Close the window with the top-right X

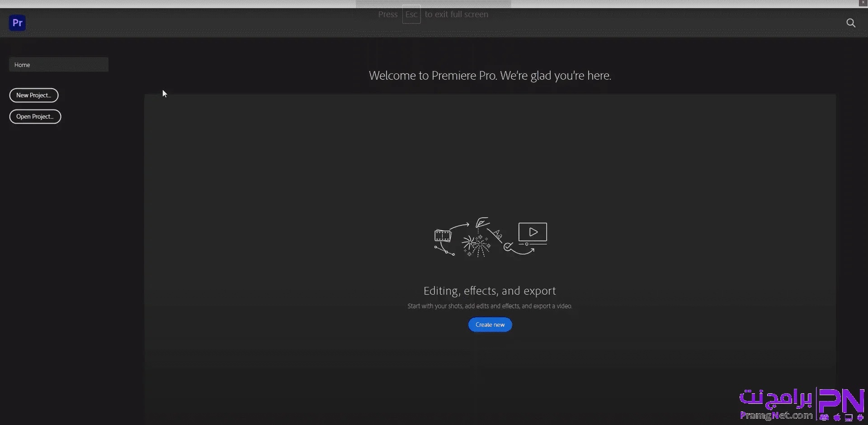[x=863, y=3]
